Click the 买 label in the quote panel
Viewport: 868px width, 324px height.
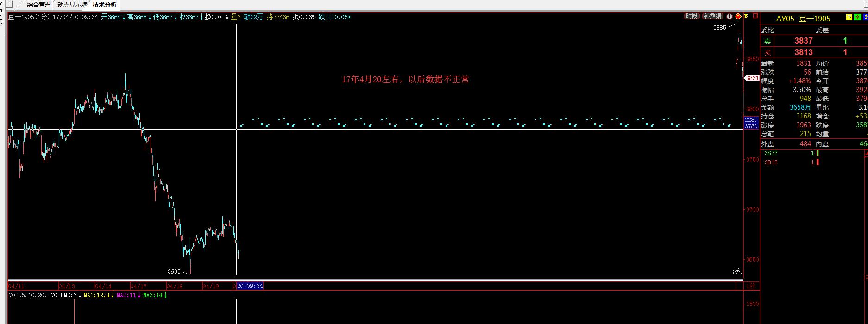coord(767,53)
